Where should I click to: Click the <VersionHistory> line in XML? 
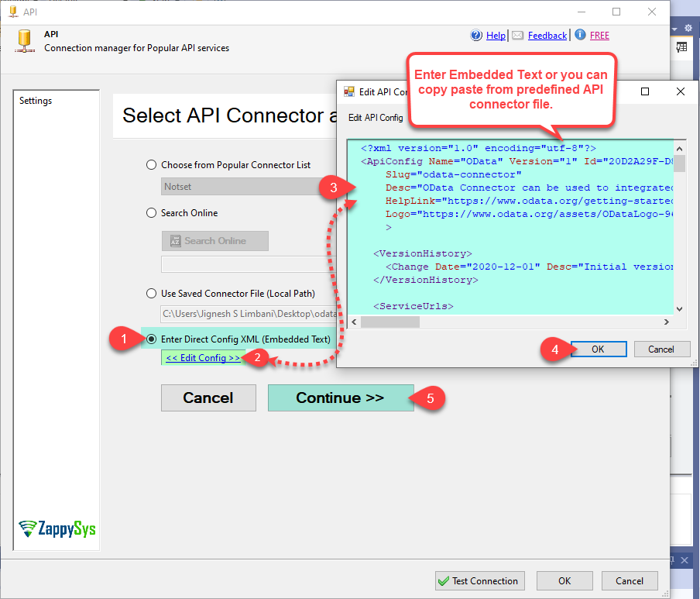tap(422, 253)
